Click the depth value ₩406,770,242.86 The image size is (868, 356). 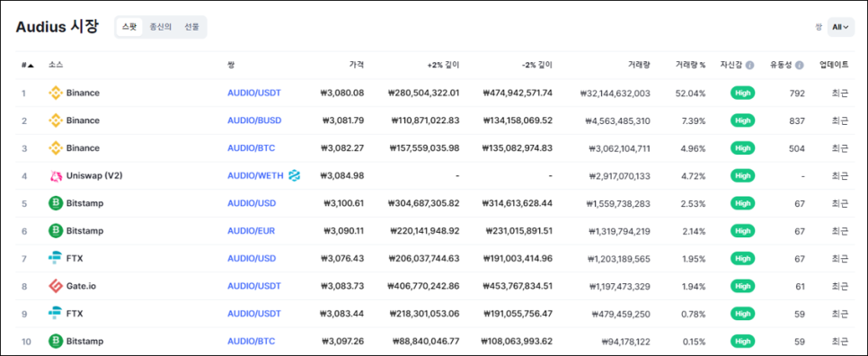pos(424,286)
